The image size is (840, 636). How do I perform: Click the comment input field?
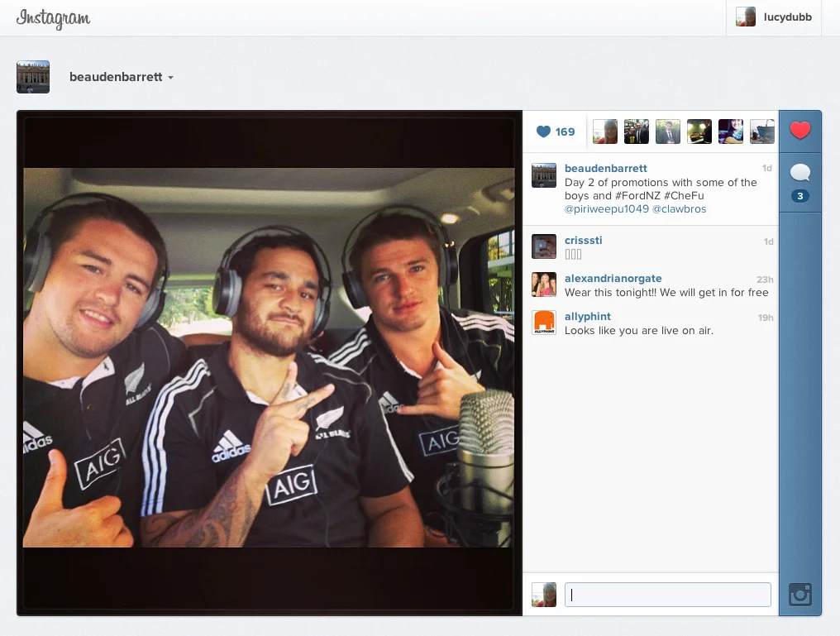667,594
